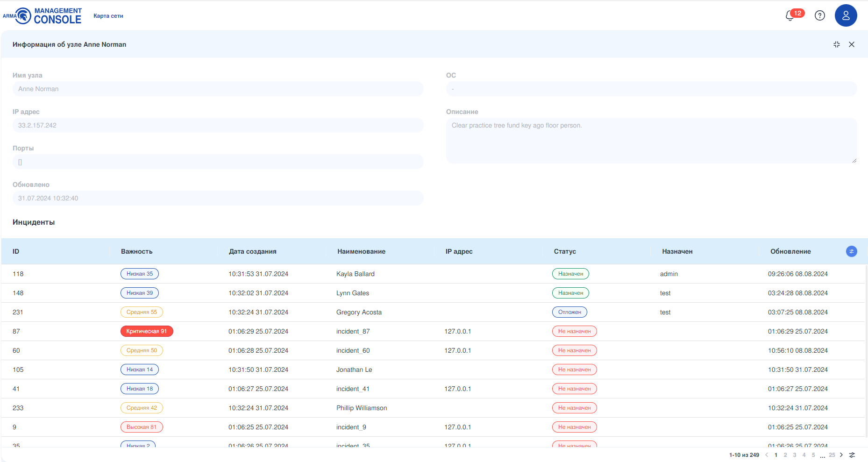Click the pagination settings icon in footer
This screenshot has height=462, width=868.
point(852,455)
